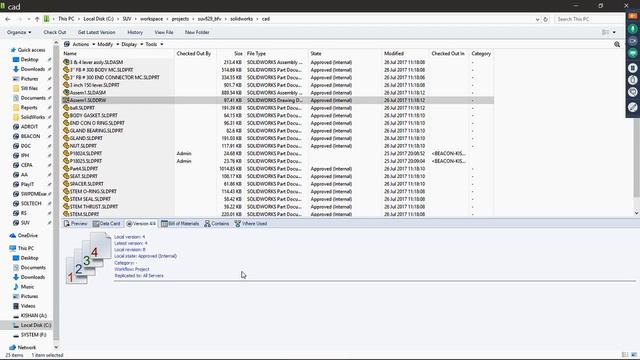Select the Version 4/4 tab
The image size is (640, 360).
141,224
